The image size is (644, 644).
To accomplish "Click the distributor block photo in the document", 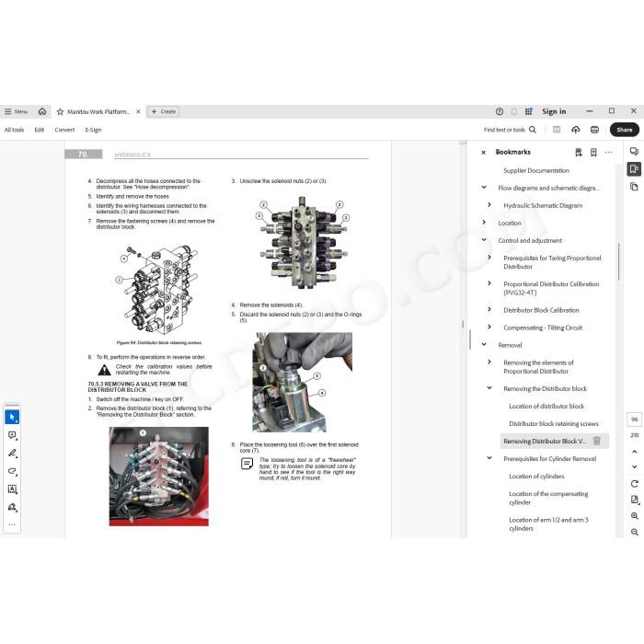I will click(159, 477).
